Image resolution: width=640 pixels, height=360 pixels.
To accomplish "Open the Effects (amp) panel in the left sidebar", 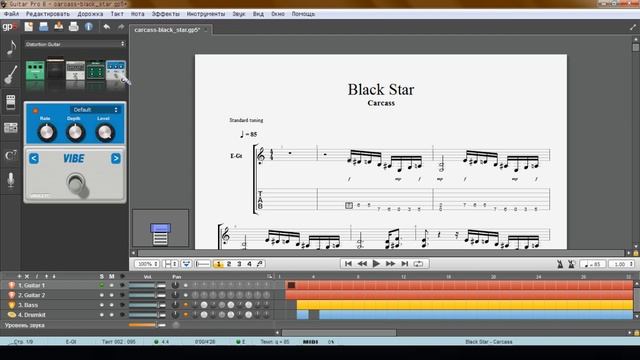I will tap(11, 102).
